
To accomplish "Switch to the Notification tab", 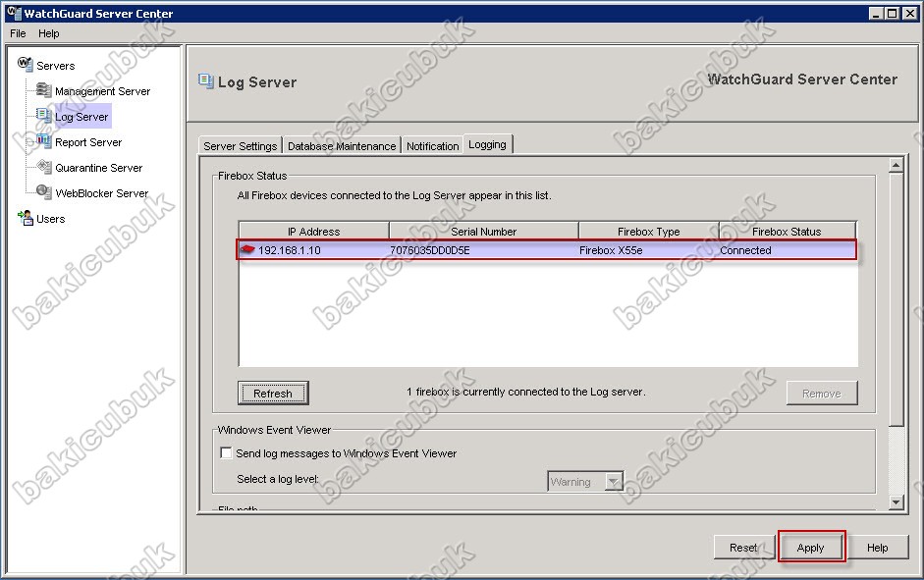I will [x=432, y=146].
